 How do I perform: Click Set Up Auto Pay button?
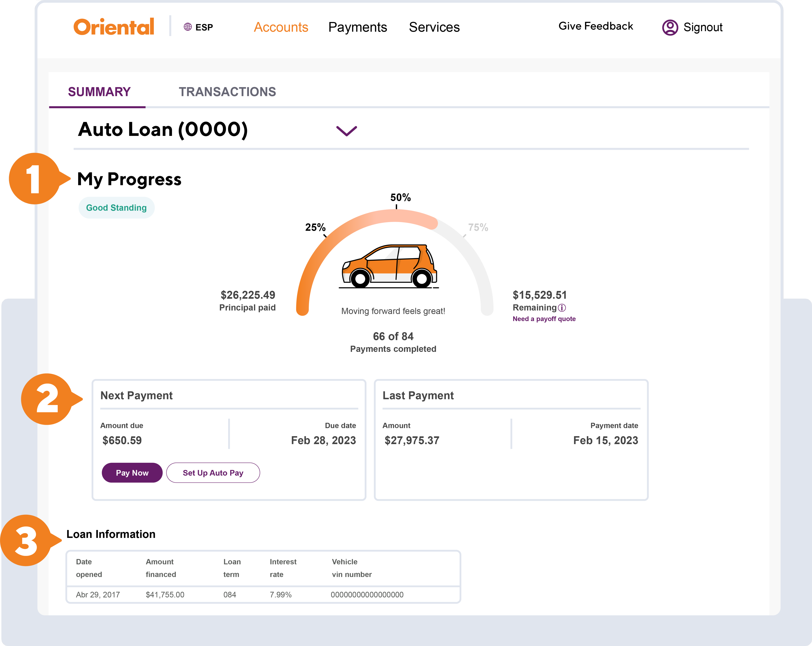[213, 473]
